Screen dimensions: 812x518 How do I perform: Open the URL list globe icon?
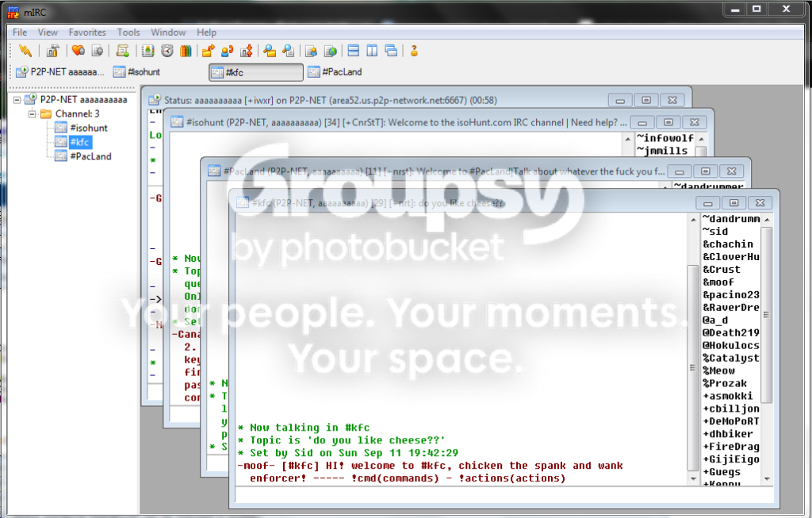point(331,51)
